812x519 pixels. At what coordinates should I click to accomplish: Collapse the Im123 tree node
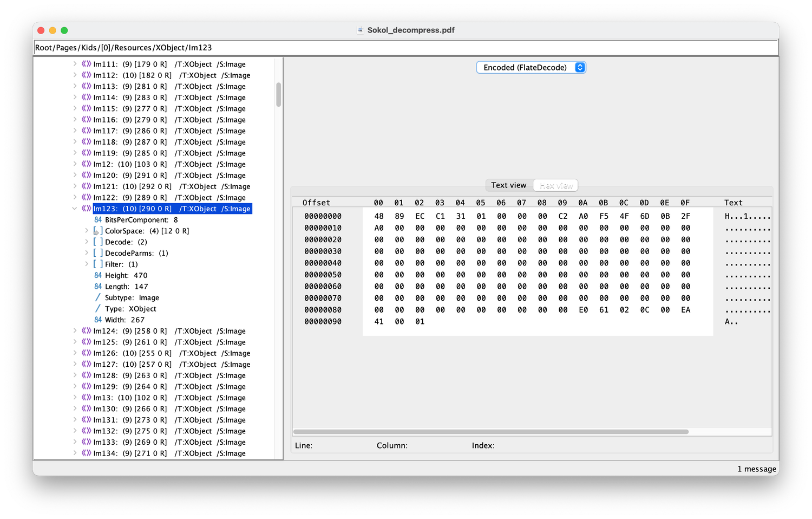(75, 209)
